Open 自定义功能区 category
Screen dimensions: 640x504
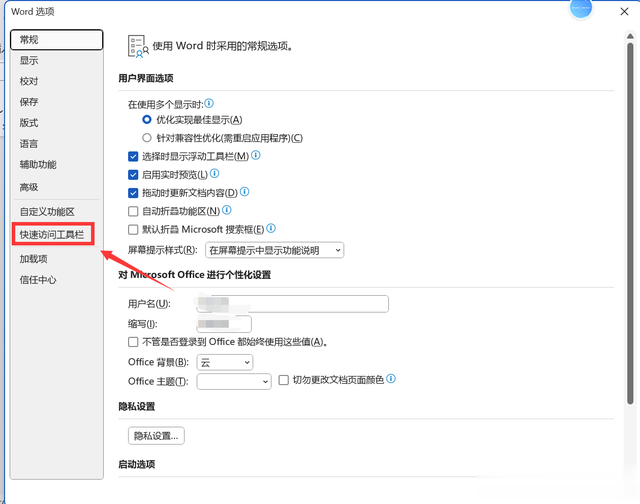pos(57,211)
